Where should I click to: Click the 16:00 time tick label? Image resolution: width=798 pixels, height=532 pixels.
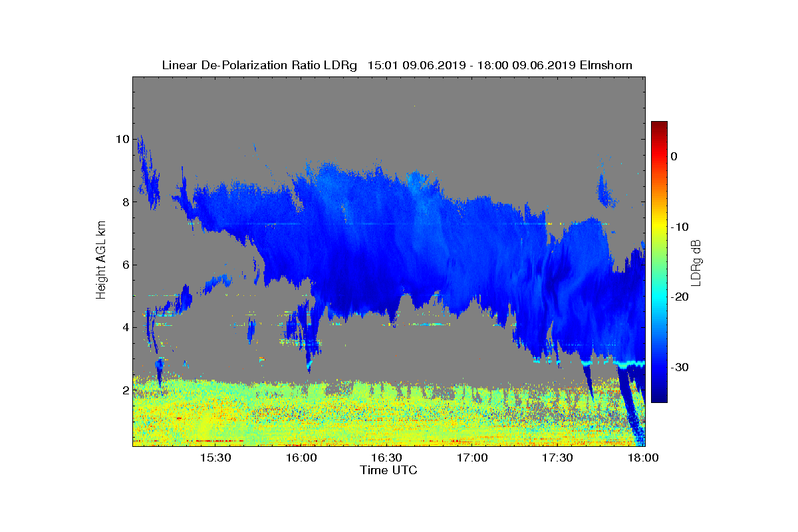click(301, 458)
